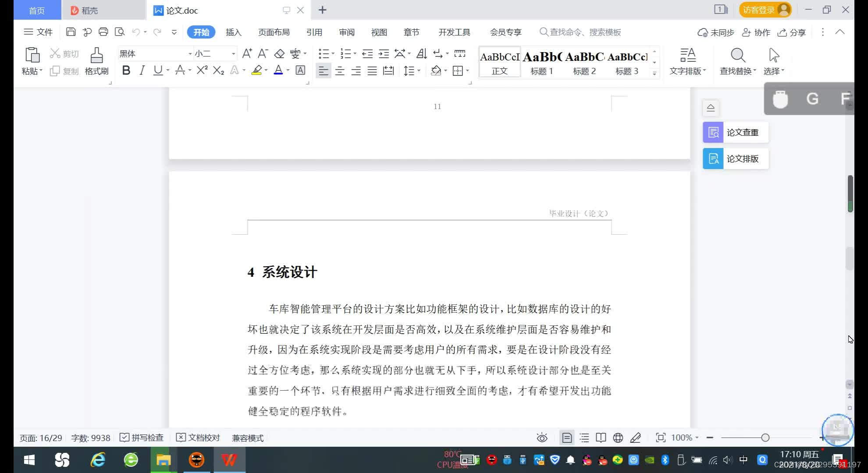This screenshot has height=473, width=868.
Task: Open the 论文排版 thesis layout tool
Action: point(736,159)
